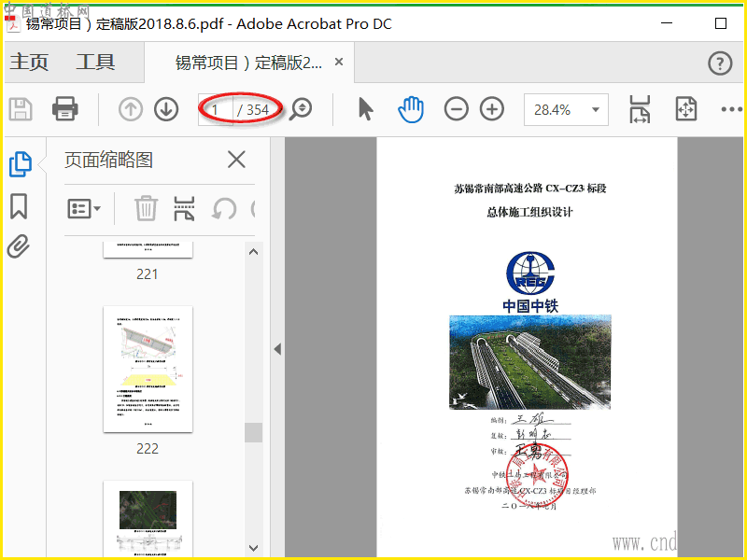The height and width of the screenshot is (560, 747).
Task: Go to the previous page with the up arrow
Action: [131, 109]
